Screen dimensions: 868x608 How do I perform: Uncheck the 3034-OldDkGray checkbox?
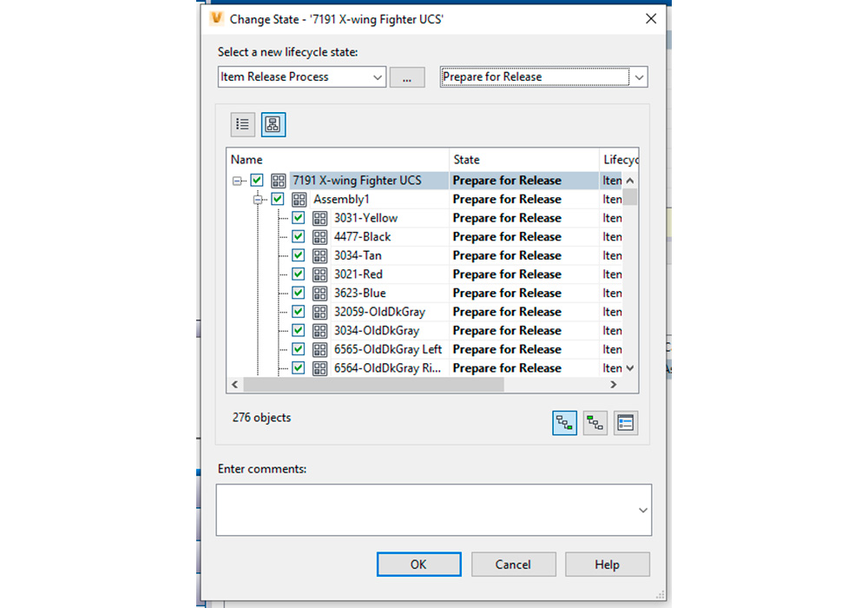[x=299, y=331]
